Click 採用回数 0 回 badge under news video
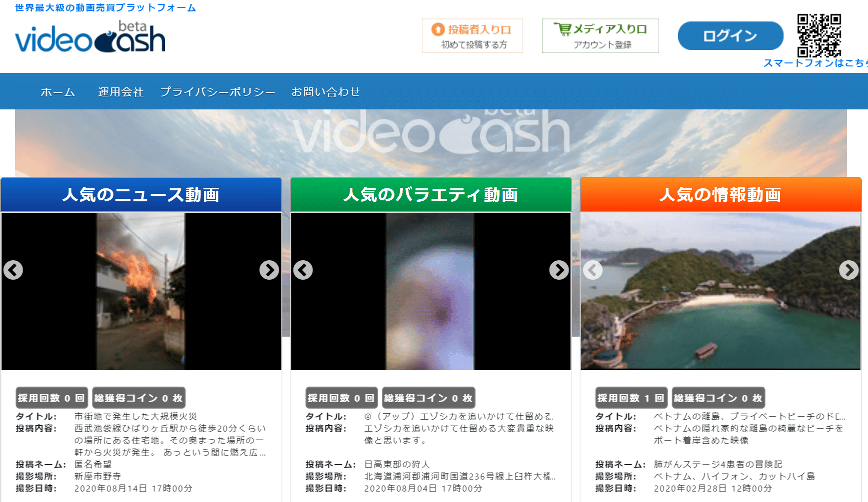This screenshot has height=502, width=868. click(51, 398)
